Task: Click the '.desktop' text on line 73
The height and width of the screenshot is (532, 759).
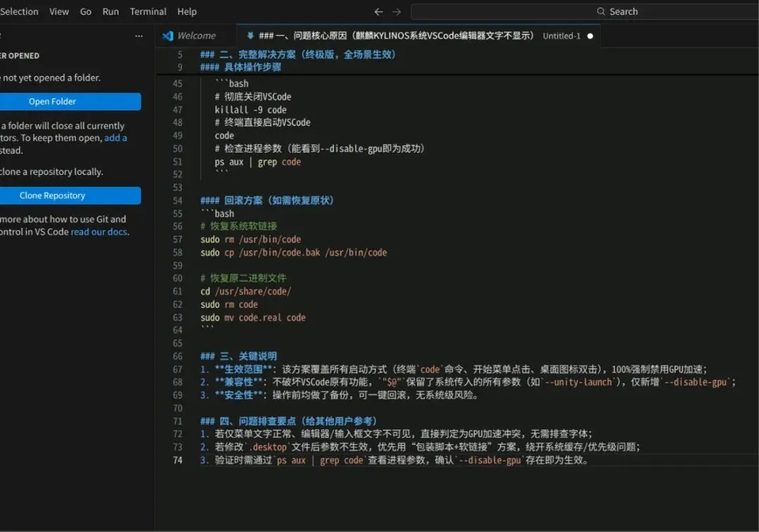Action: point(267,447)
